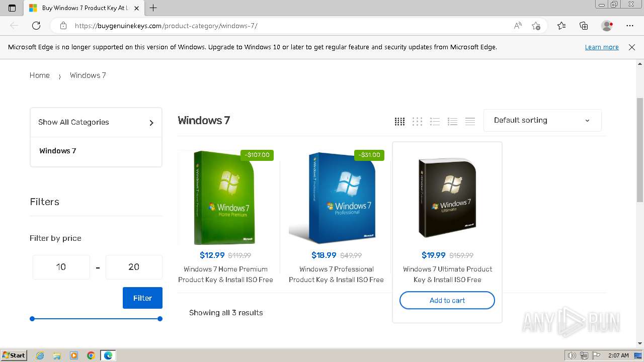Screen dimensions: 644x362
Task: Click Windows 7 category in sidebar
Action: pyautogui.click(x=58, y=151)
